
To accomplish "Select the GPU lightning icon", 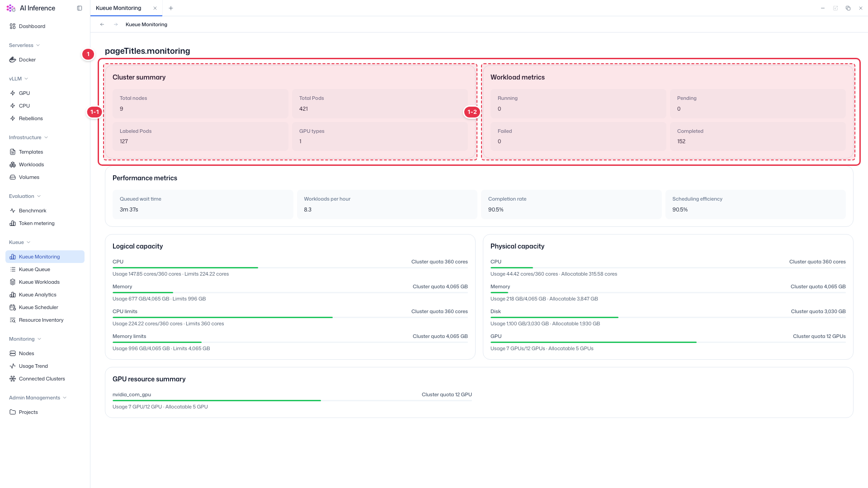I will (13, 93).
